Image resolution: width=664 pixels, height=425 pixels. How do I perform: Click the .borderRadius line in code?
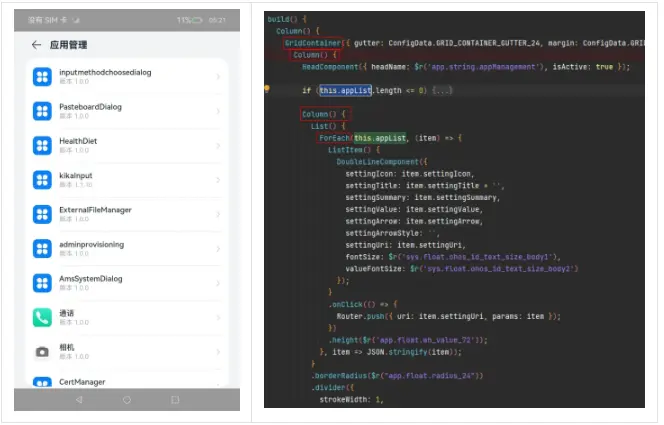[x=398, y=377]
